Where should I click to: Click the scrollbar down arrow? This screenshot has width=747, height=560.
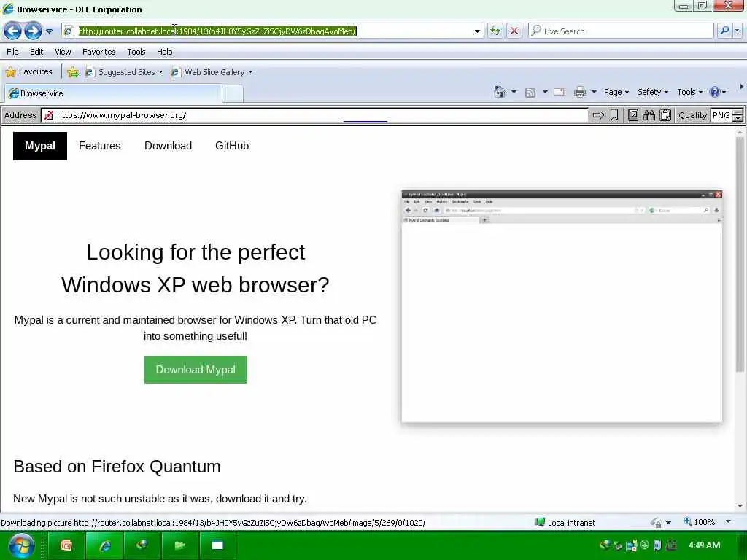pos(740,506)
